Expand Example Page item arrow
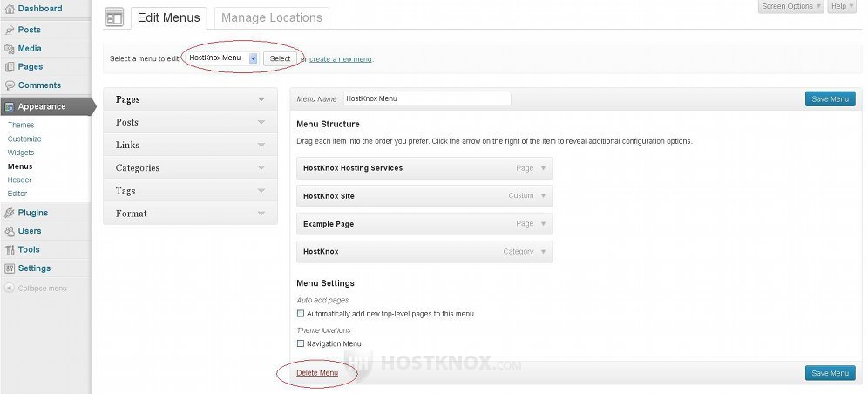Image resolution: width=868 pixels, height=394 pixels. (543, 224)
